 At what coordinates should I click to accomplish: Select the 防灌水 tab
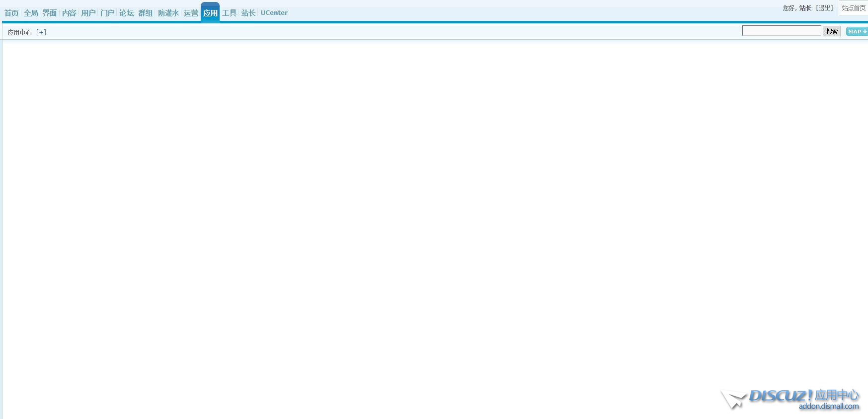click(168, 13)
